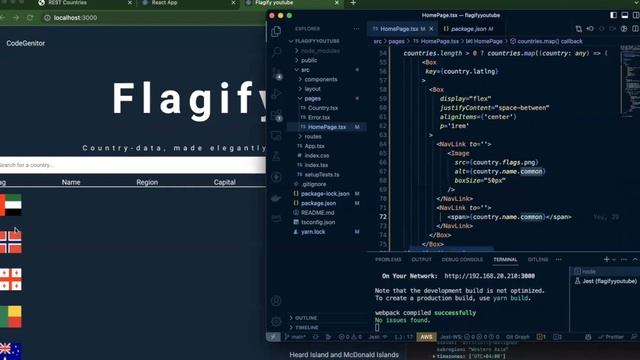The image size is (640, 360).
Task: Switch to the React App browser tab
Action: 164,3
